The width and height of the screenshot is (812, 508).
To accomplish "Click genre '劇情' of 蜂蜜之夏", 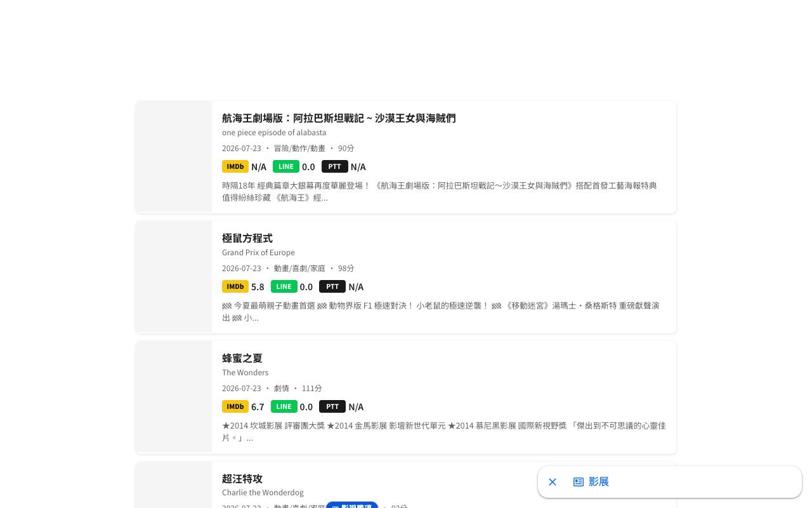I will point(282,389).
